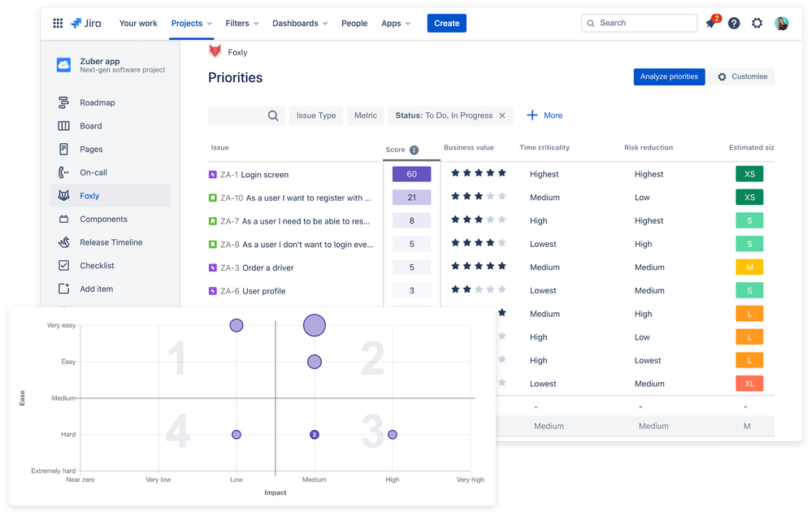Click the Zuber app project icon

tap(63, 65)
